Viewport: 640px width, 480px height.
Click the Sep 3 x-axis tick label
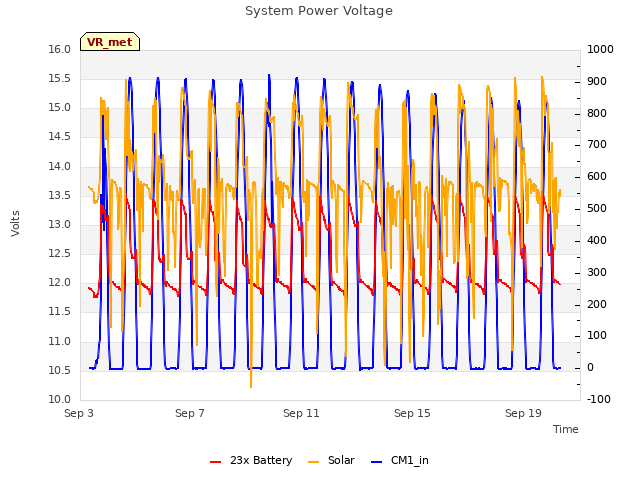coord(79,413)
